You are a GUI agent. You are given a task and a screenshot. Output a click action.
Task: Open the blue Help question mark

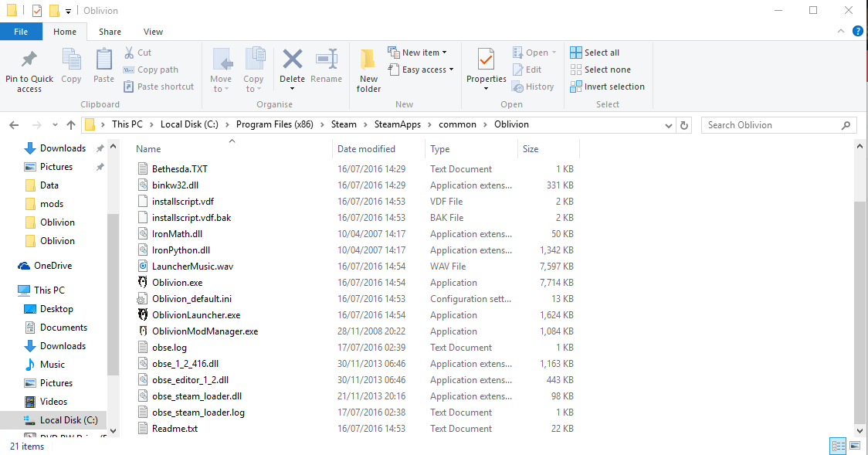click(x=857, y=32)
